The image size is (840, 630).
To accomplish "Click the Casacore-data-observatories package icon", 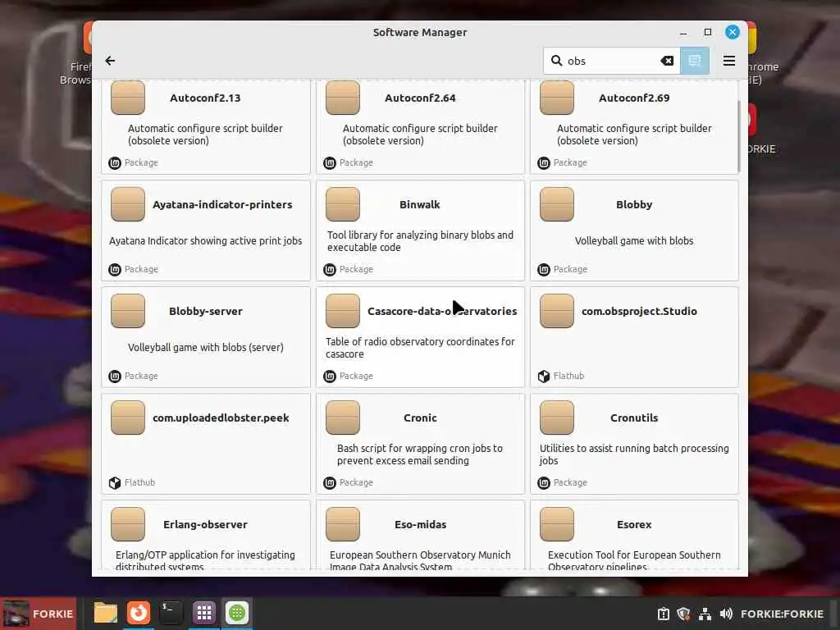I will [x=342, y=311].
